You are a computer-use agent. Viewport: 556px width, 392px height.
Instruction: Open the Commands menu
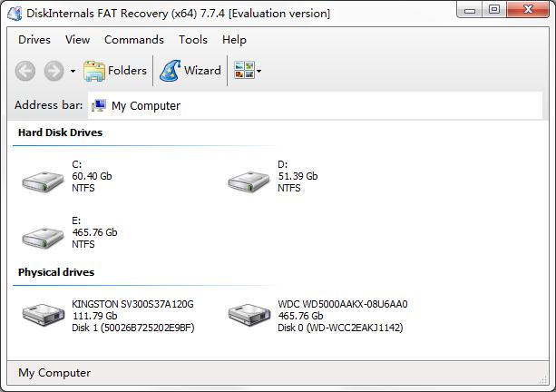(134, 40)
